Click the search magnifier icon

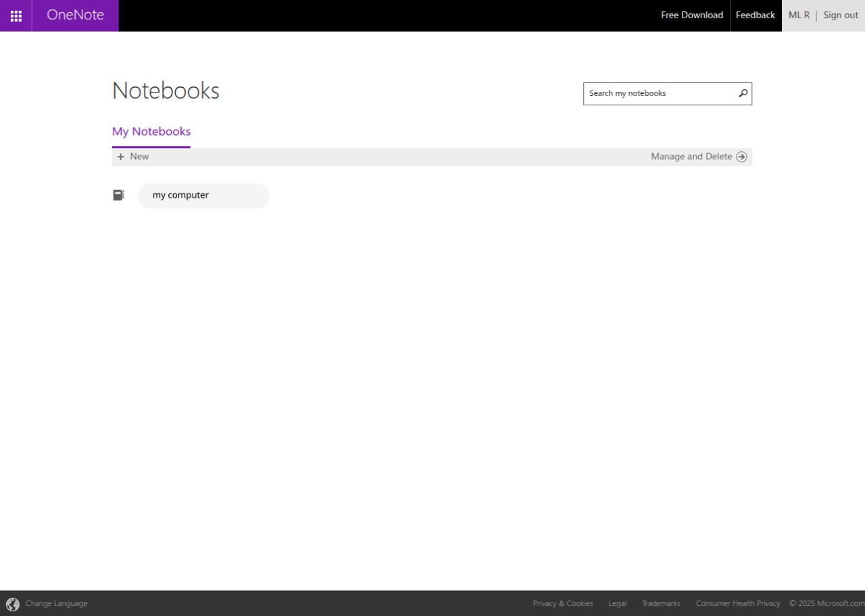tap(742, 93)
